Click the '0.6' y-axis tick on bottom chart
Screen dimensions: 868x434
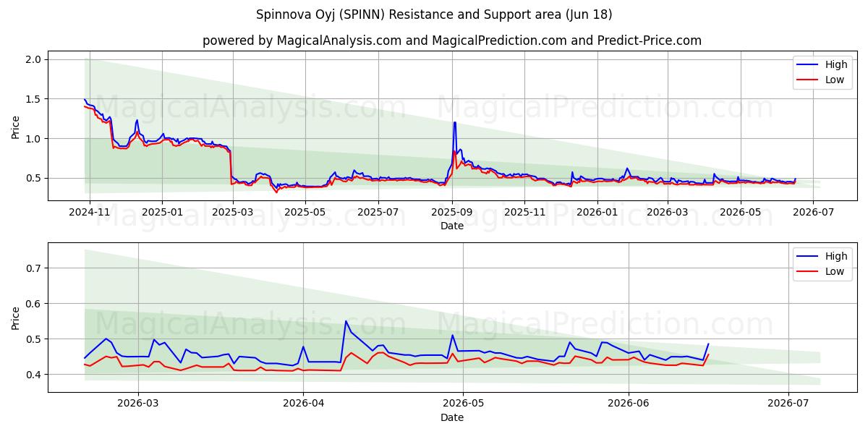[x=35, y=304]
